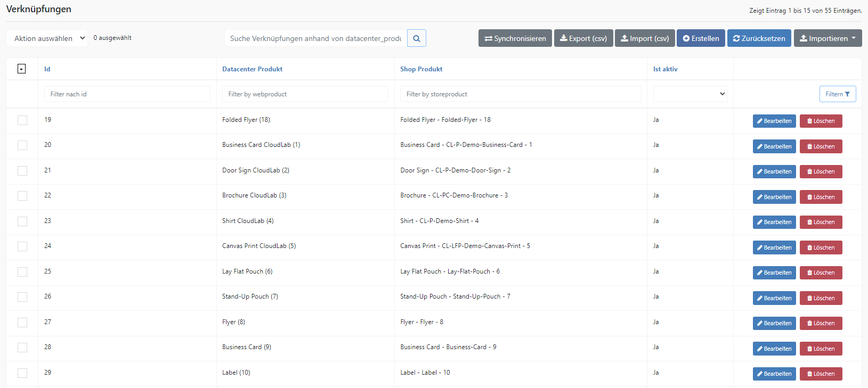Check the checkbox for row 26
Image resolution: width=868 pixels, height=388 pixels.
click(x=22, y=297)
